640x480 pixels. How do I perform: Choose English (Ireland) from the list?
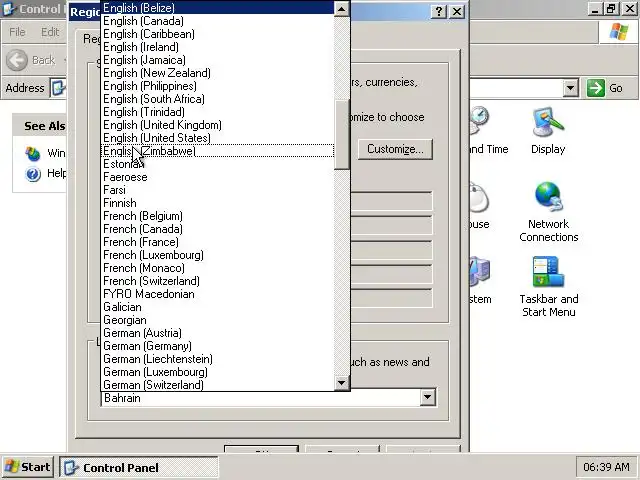[x=217, y=47]
